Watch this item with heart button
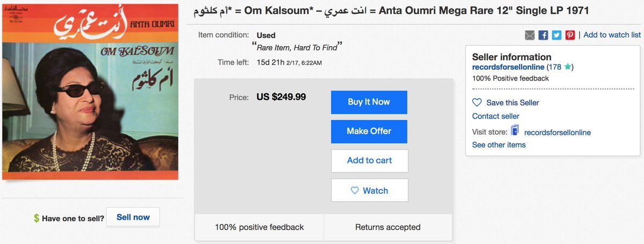This screenshot has height=244, width=644. click(369, 190)
